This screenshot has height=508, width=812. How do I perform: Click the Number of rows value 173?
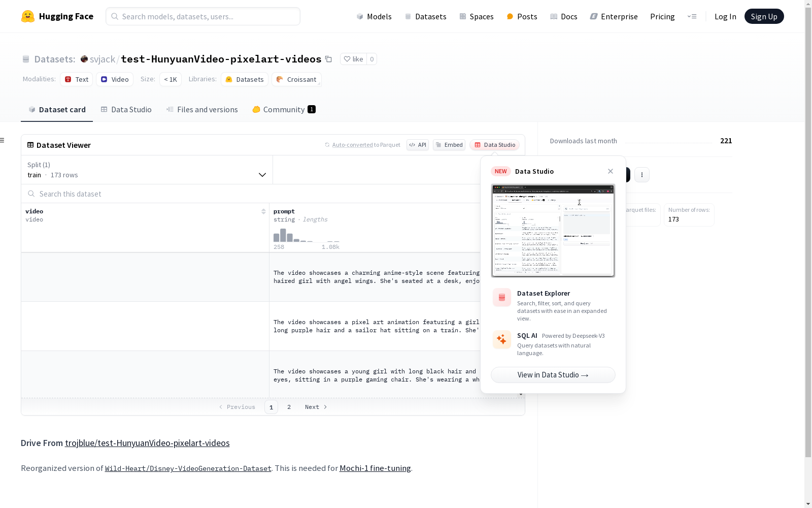click(673, 219)
